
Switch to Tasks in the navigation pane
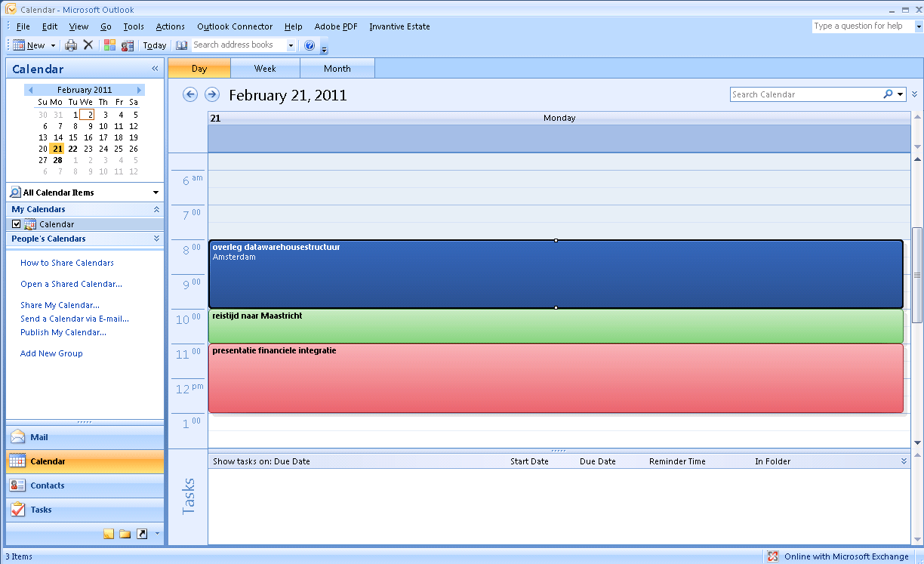pyautogui.click(x=85, y=510)
